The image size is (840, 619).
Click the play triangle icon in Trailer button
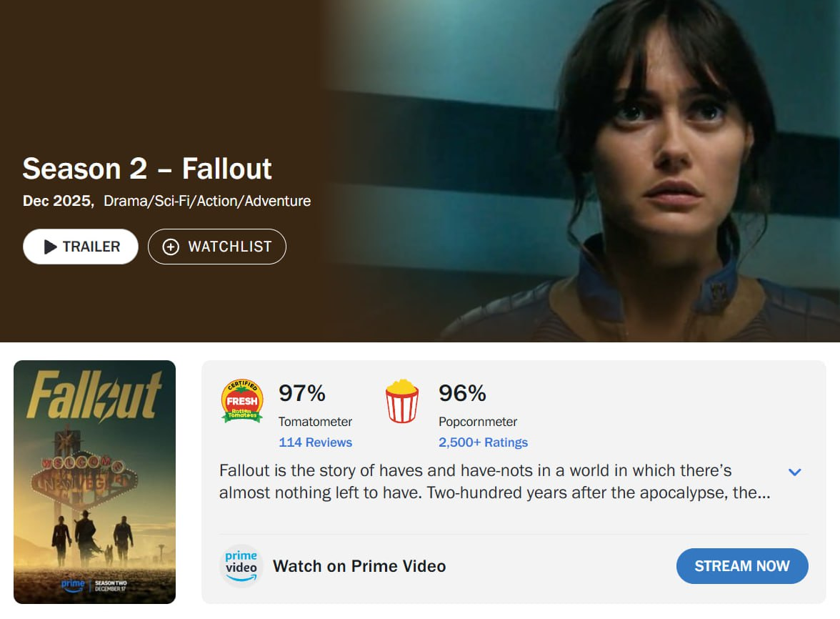click(x=50, y=247)
